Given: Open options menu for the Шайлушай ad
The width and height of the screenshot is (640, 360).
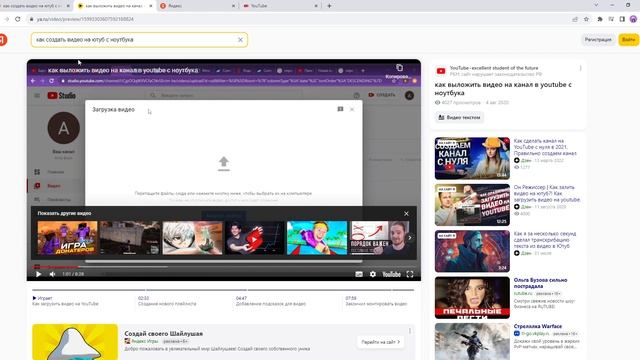Looking at the screenshot, I should [x=410, y=331].
